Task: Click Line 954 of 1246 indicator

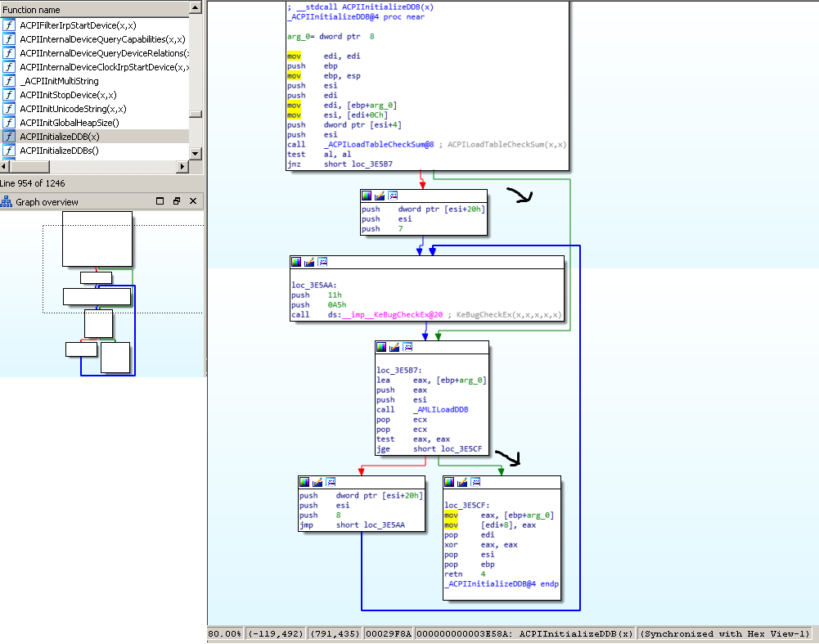Action: click(33, 183)
